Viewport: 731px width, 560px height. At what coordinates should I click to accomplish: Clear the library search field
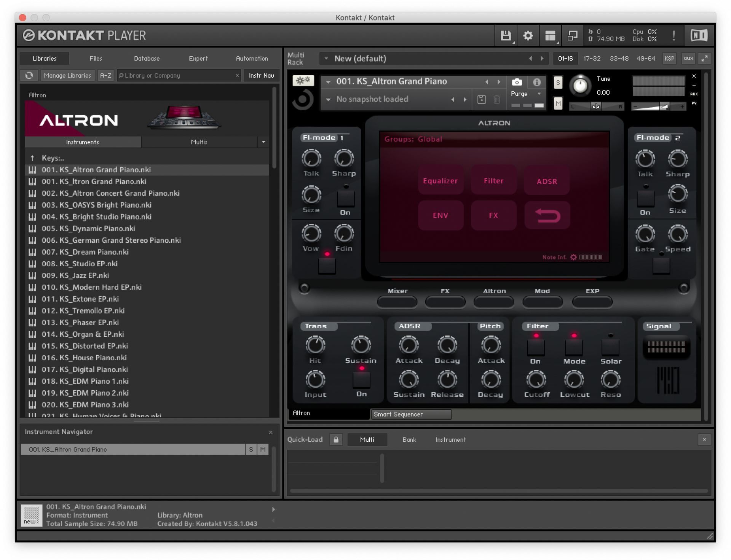237,75
